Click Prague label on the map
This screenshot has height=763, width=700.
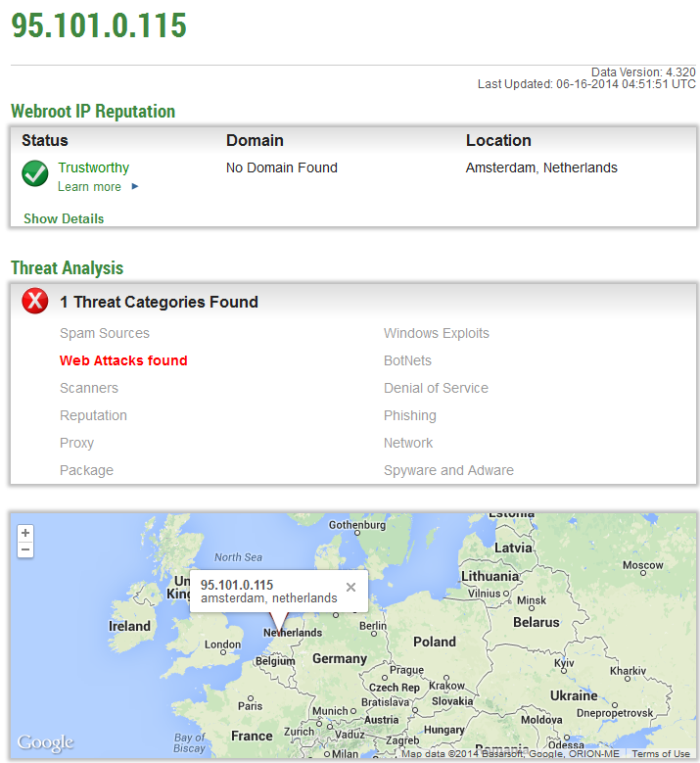point(406,670)
